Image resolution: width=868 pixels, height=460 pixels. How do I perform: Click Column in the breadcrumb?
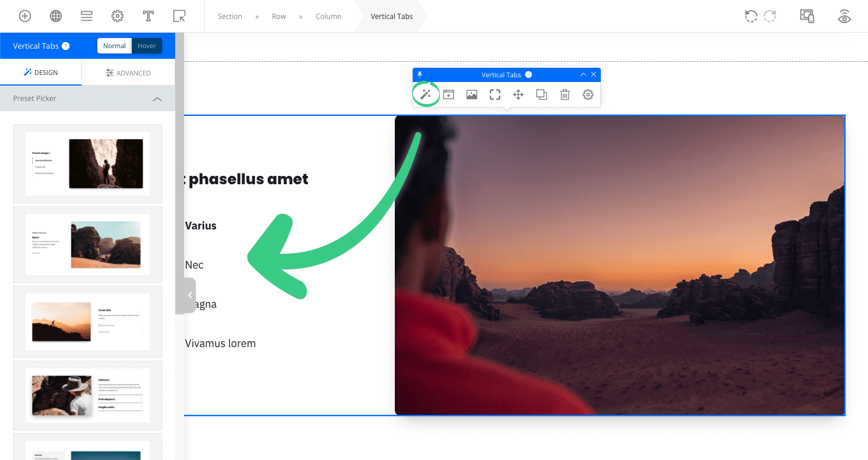coord(328,17)
